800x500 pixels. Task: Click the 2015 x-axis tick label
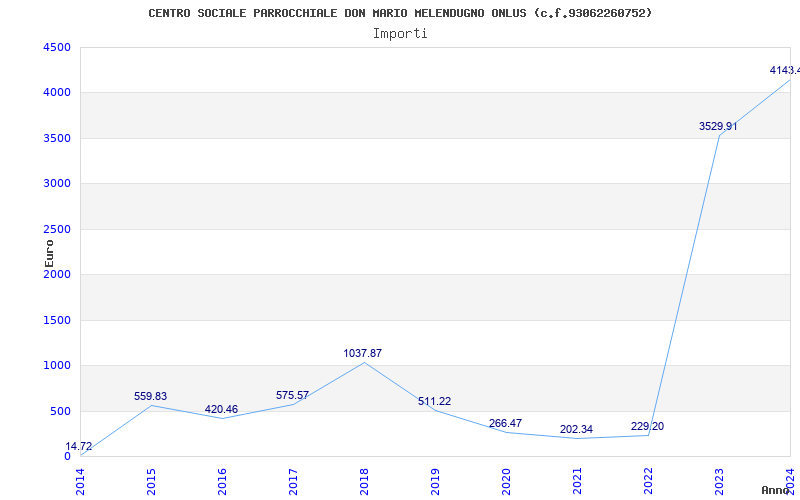[x=151, y=482]
